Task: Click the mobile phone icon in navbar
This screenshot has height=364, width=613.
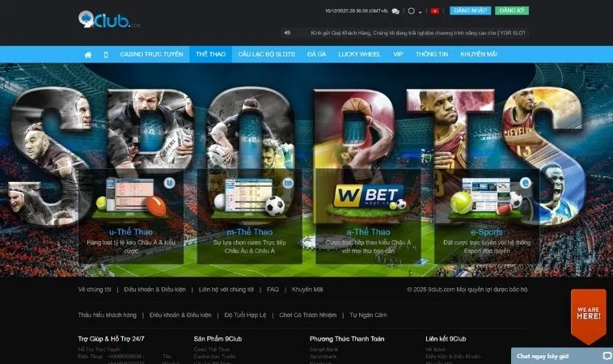Action: (106, 54)
